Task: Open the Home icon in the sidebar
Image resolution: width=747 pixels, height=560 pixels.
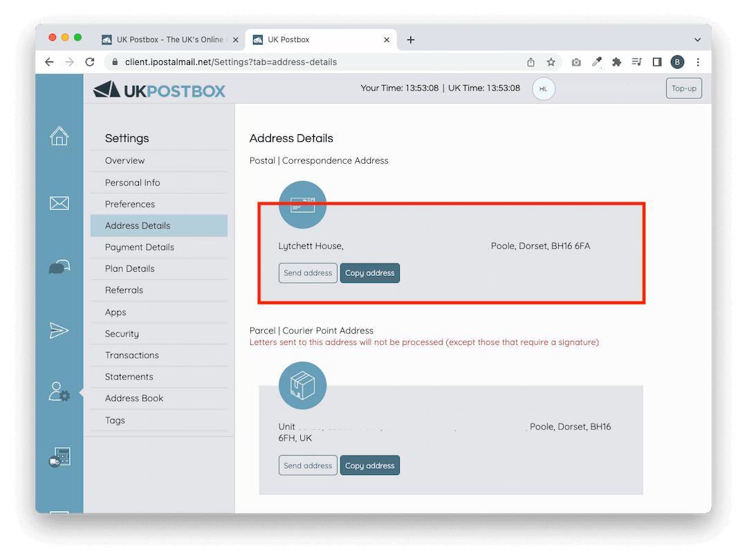Action: point(59,136)
